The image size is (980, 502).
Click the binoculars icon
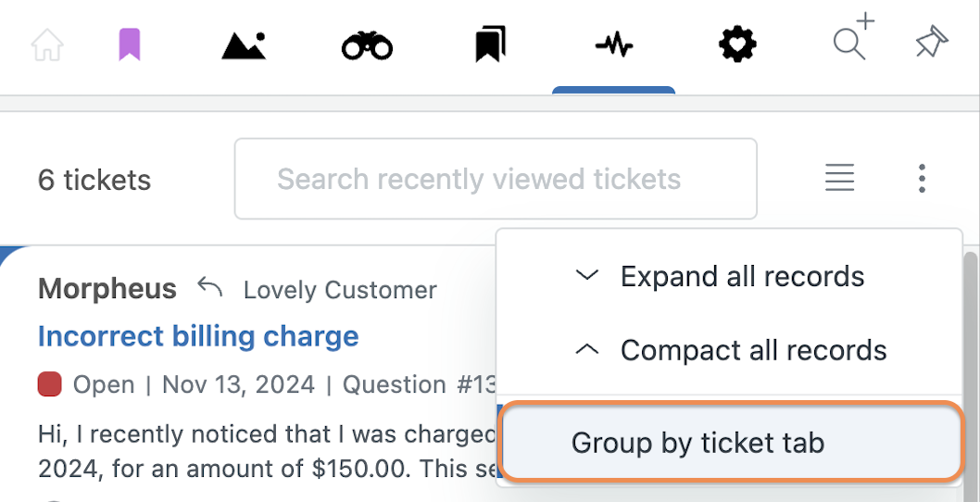click(x=367, y=46)
